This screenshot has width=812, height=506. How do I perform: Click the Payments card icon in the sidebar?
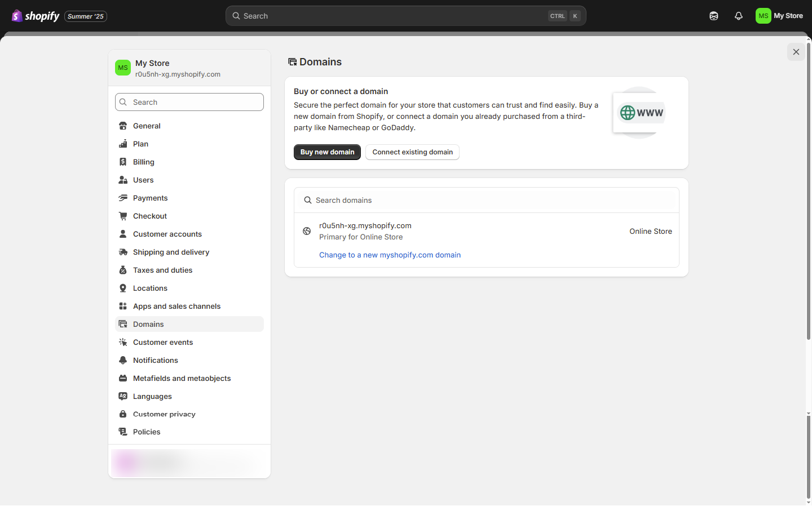click(123, 198)
